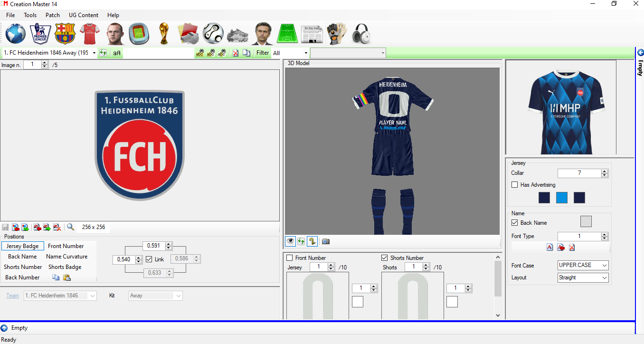Click the paste positions clipboard icon
Screen dimensions: 644x344
(66, 277)
